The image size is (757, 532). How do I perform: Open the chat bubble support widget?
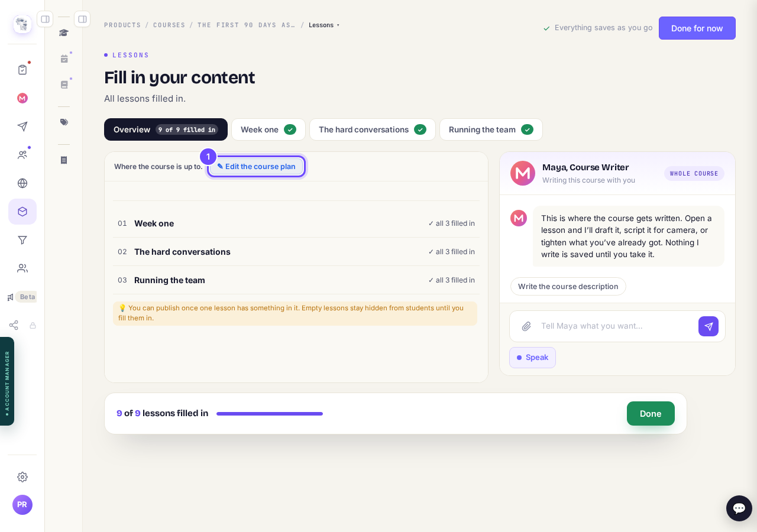tap(739, 508)
